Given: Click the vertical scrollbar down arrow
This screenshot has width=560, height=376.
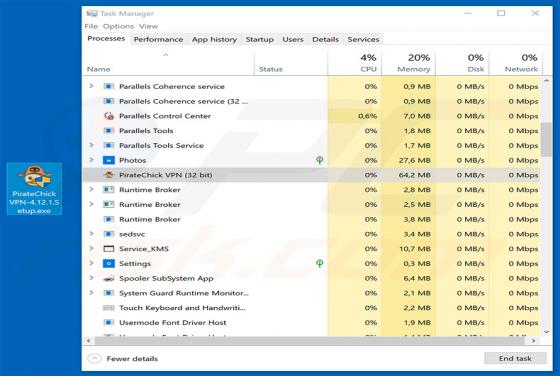Looking at the screenshot, I should point(546,332).
